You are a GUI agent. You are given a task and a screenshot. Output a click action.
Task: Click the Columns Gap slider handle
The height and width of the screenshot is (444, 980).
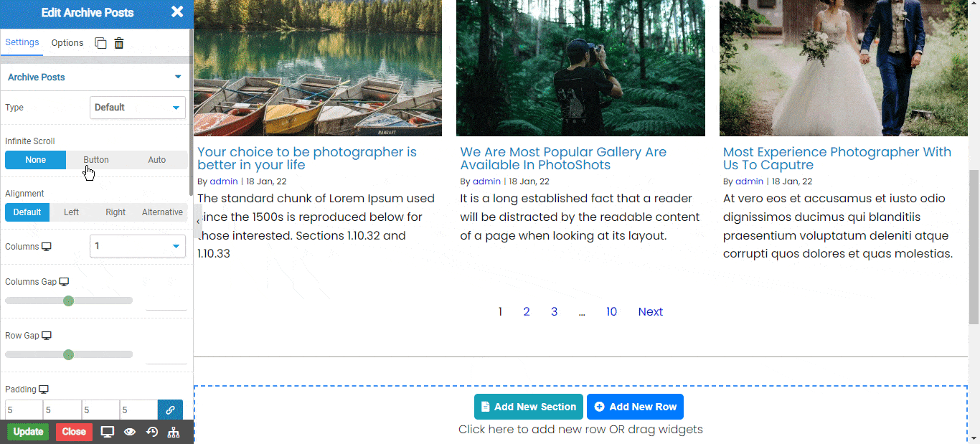point(68,301)
